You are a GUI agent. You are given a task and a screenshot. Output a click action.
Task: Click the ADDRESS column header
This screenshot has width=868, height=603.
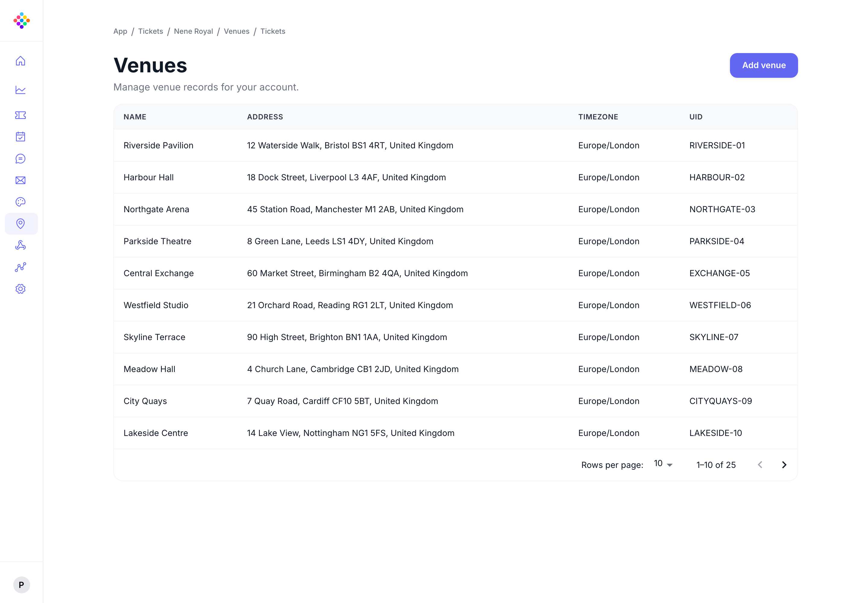(265, 117)
